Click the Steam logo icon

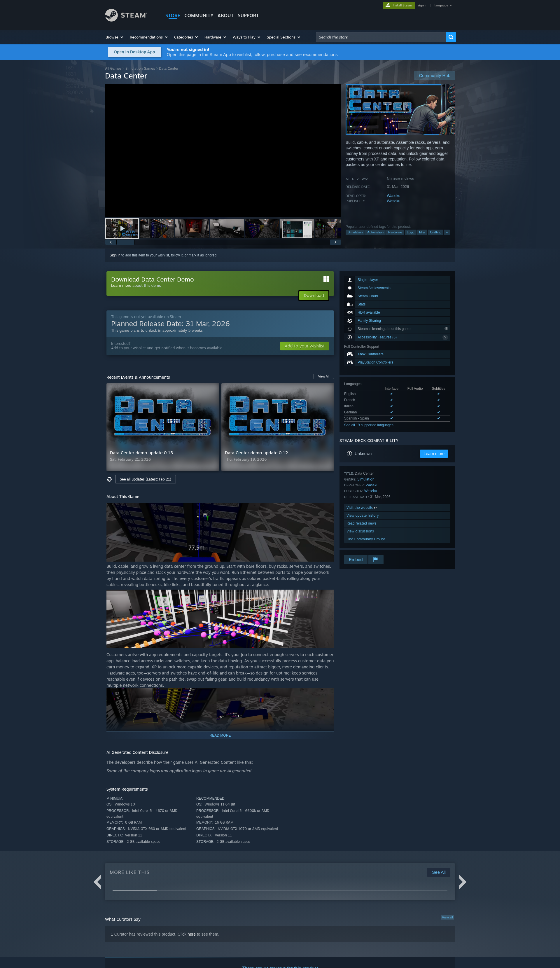pyautogui.click(x=111, y=15)
